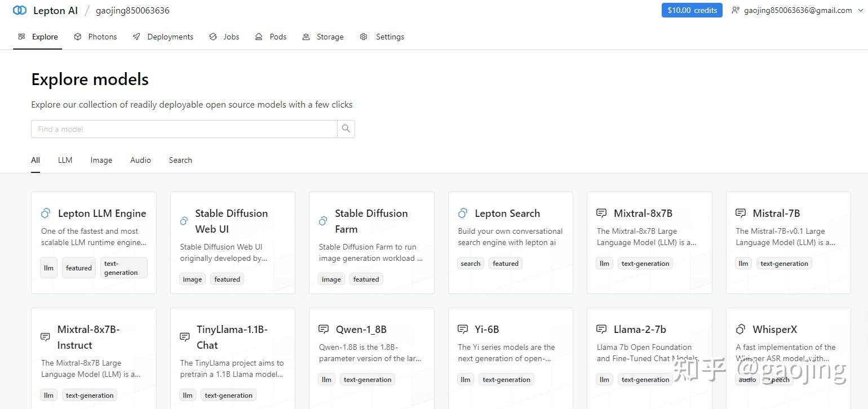Click the Lepton LLM Engine card icon
This screenshot has width=868, height=409.
click(46, 213)
